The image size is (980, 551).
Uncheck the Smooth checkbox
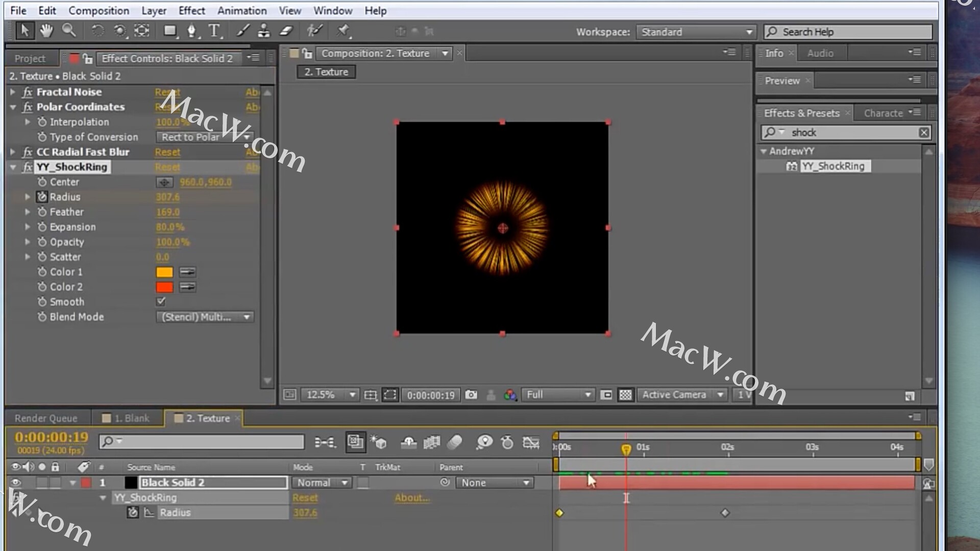[161, 302]
